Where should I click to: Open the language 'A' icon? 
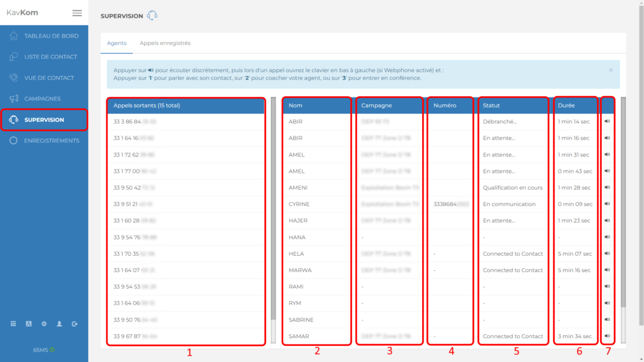(x=28, y=324)
